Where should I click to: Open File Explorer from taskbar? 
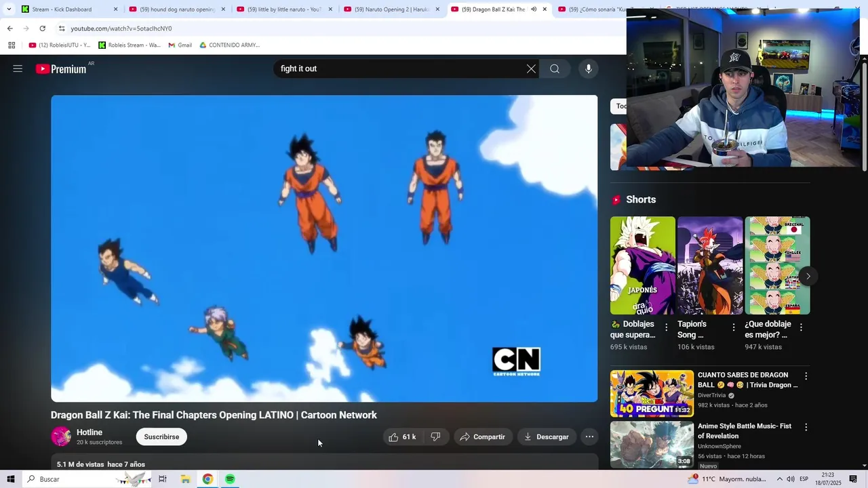[x=185, y=479]
